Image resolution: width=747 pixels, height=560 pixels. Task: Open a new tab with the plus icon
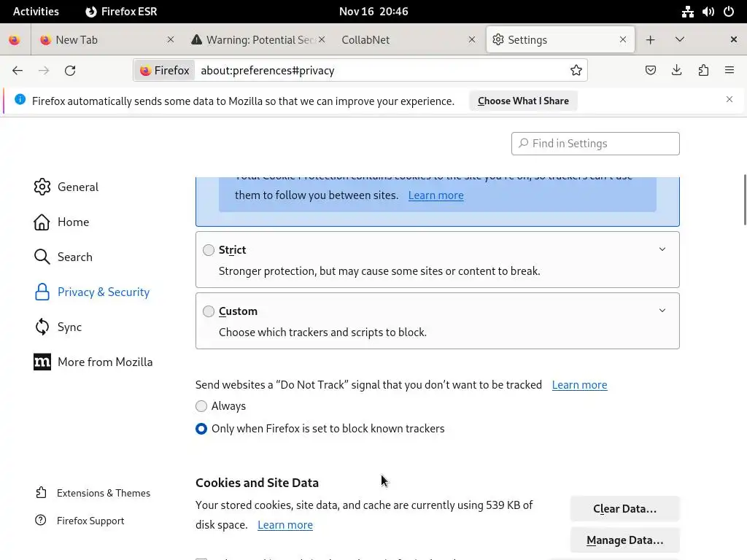650,40
